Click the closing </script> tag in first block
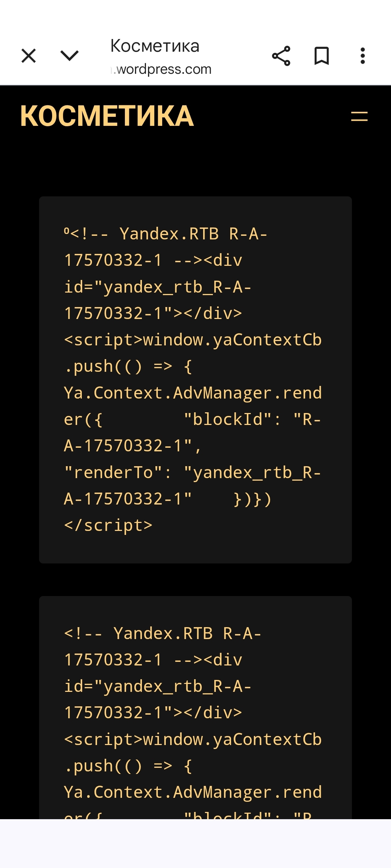Viewport: 391px width, 868px height. (108, 526)
